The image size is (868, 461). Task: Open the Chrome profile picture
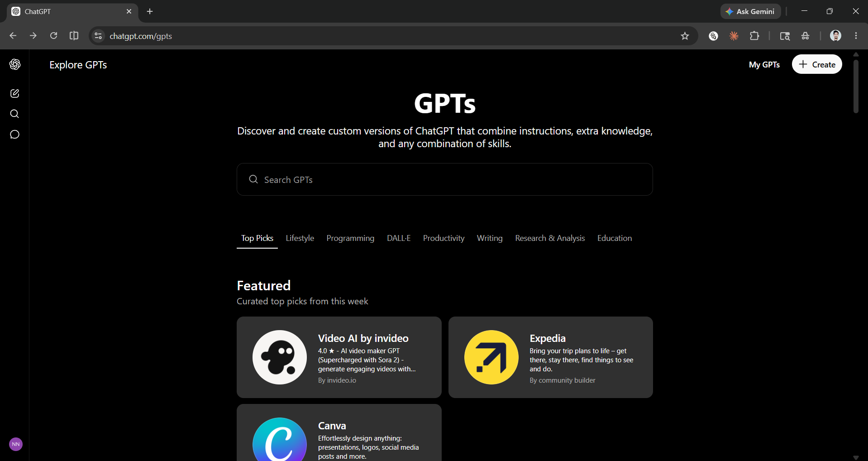click(836, 36)
